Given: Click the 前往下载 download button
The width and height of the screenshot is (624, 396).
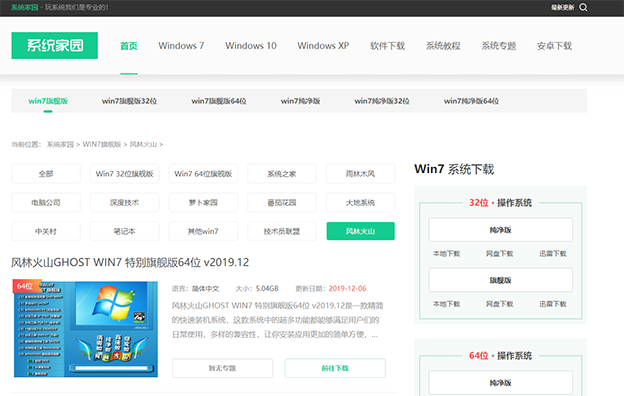Looking at the screenshot, I should point(335,368).
